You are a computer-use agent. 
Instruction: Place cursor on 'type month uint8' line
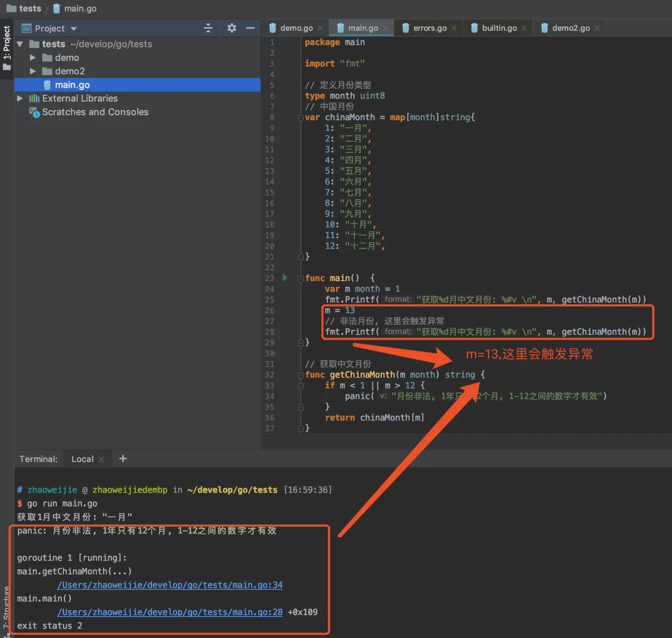click(x=345, y=96)
